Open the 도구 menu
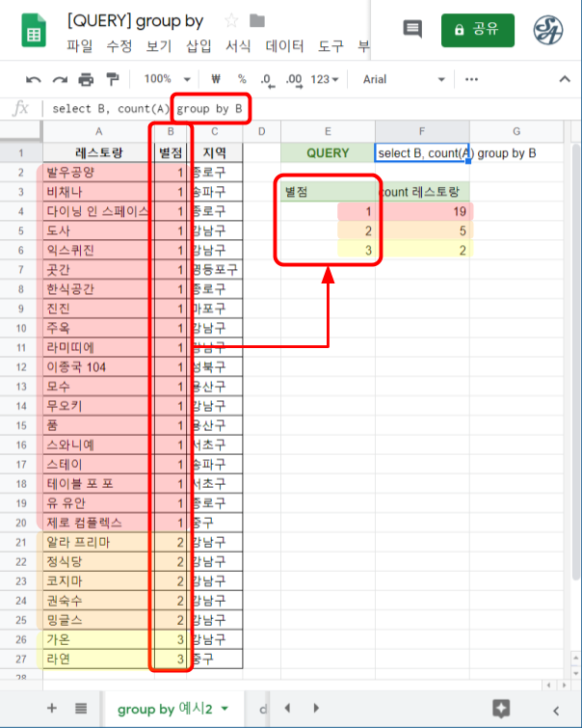Screen dimensions: 582x728 pos(331,46)
